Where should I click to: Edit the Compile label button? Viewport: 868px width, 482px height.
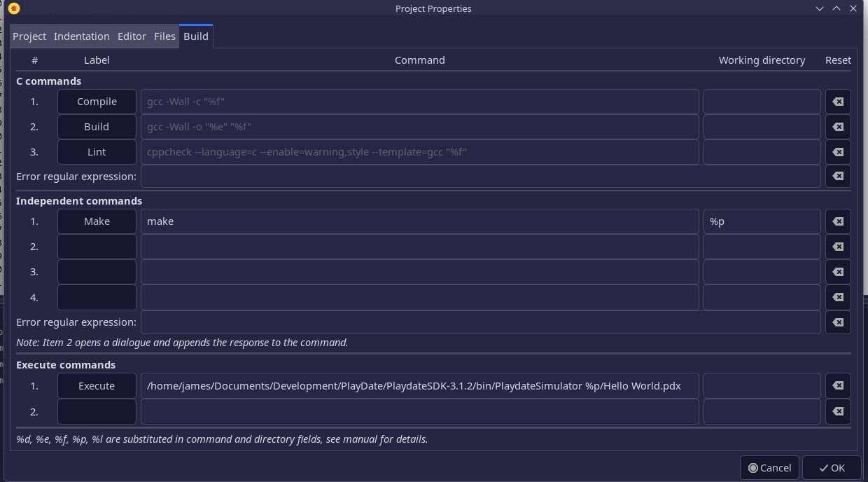97,102
